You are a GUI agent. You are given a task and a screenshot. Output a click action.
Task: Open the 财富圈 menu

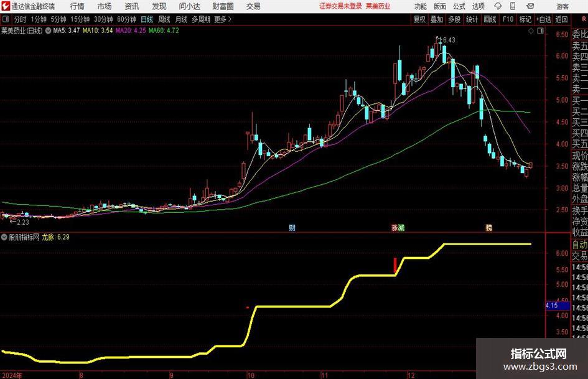point(223,6)
